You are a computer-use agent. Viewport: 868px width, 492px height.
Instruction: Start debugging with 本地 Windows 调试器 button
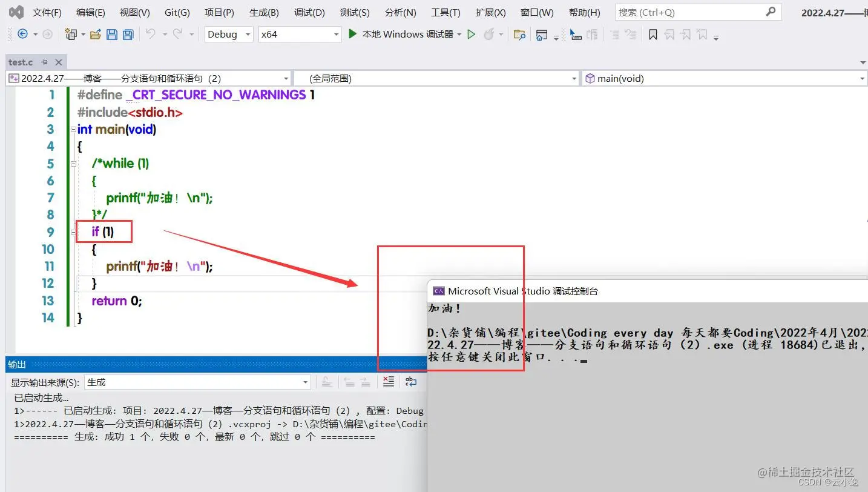point(401,35)
